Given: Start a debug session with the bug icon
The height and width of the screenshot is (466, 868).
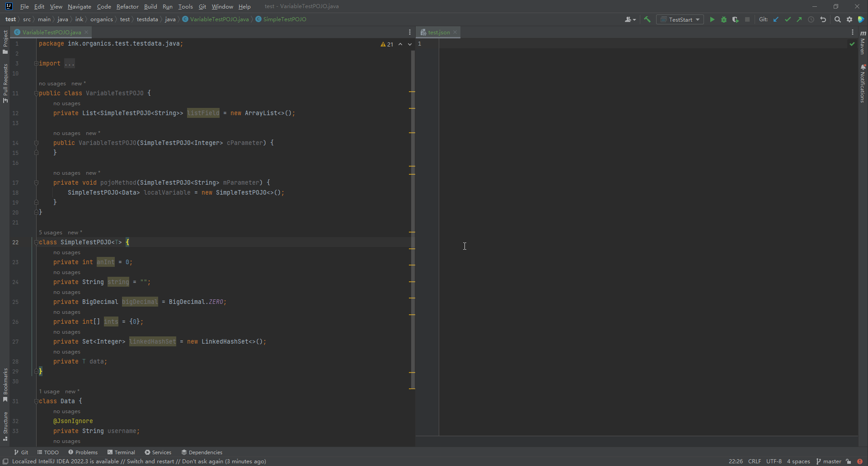Looking at the screenshot, I should pos(724,19).
